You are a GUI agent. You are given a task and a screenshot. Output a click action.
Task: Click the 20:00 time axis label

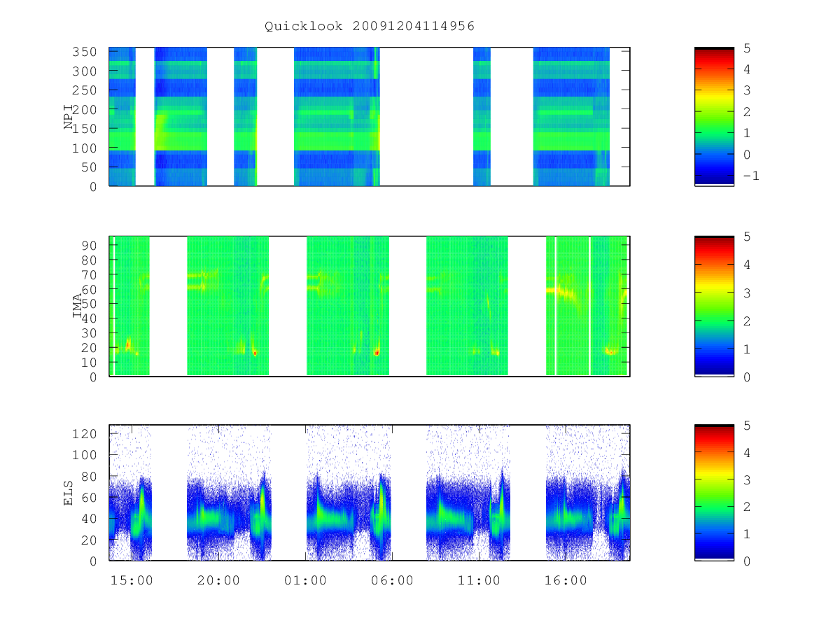[218, 580]
